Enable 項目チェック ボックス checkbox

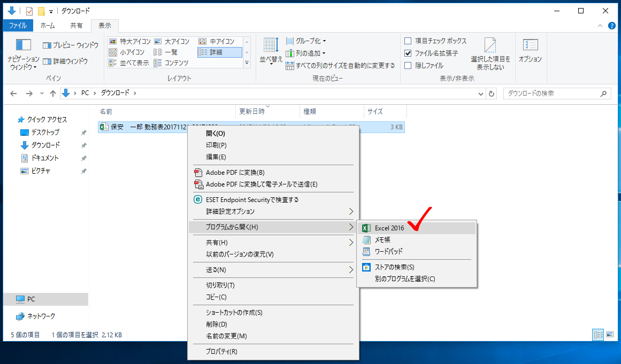[408, 41]
